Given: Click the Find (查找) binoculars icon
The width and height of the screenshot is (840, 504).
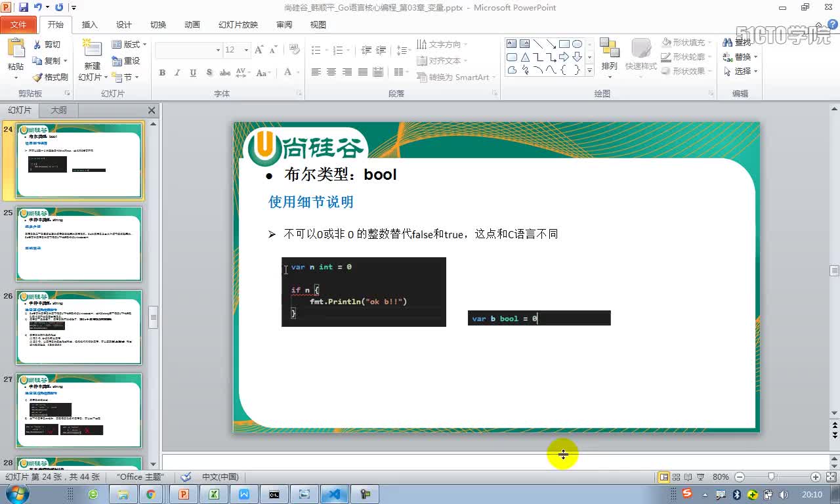Looking at the screenshot, I should click(x=728, y=42).
